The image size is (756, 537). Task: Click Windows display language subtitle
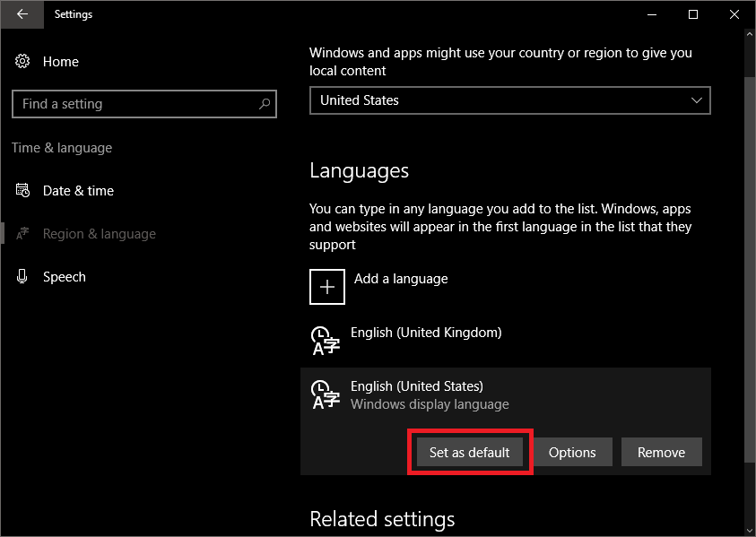[430, 404]
